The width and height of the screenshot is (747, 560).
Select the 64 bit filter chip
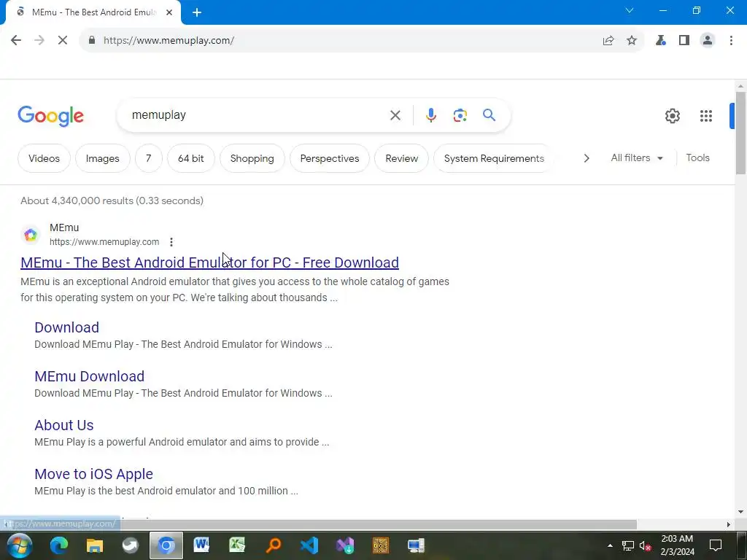pyautogui.click(x=190, y=158)
